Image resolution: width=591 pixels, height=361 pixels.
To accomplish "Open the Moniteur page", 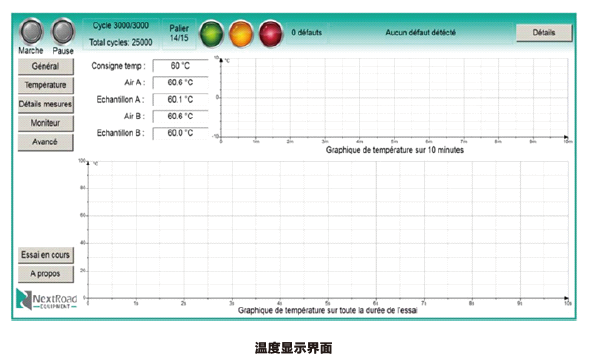I will [46, 123].
